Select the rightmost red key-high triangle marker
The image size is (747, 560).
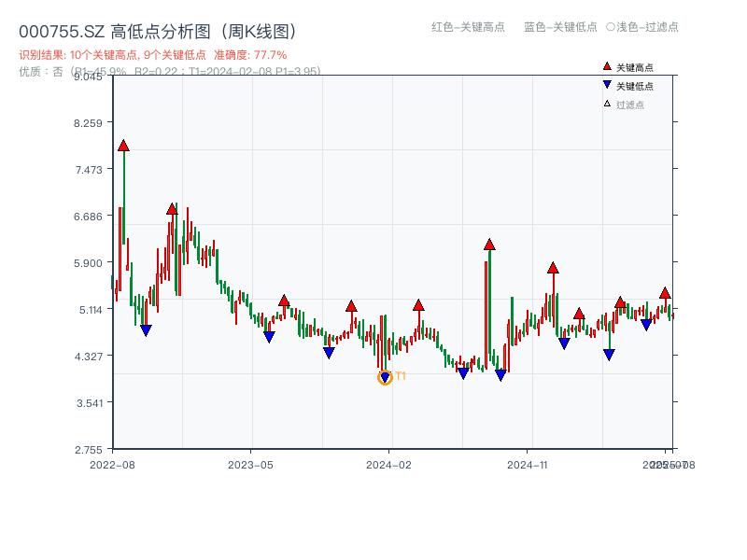pos(664,294)
